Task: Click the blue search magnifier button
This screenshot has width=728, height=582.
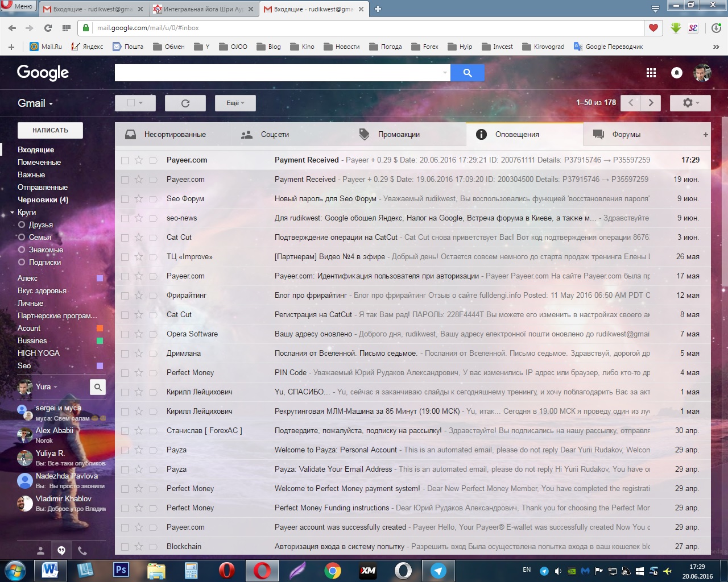Action: click(468, 73)
